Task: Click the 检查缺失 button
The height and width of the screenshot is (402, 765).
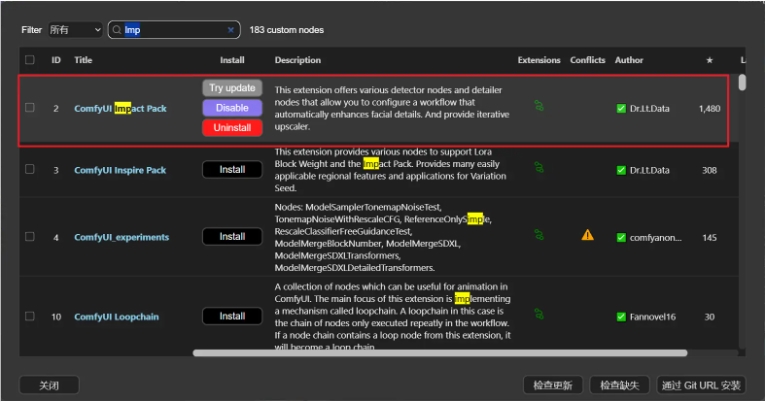Action: click(x=620, y=385)
